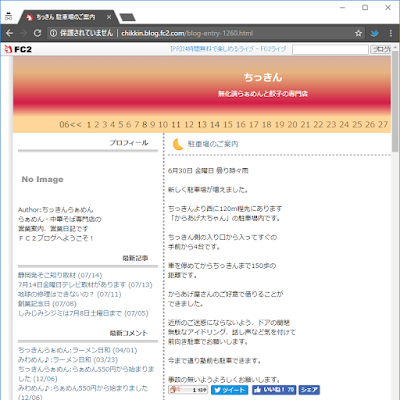The image size is (400, 400).
Task: Select day 1 in the calendar row
Action: [x=89, y=125]
